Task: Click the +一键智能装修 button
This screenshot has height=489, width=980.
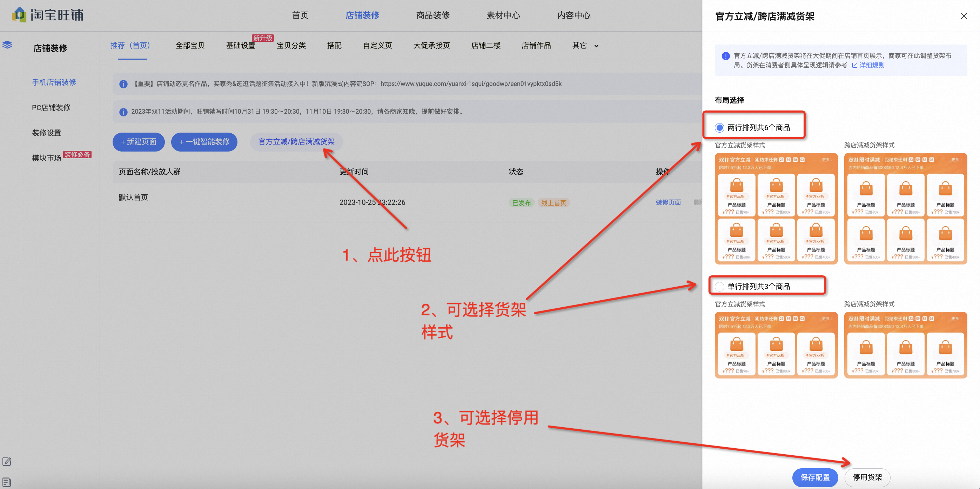Action: point(204,142)
